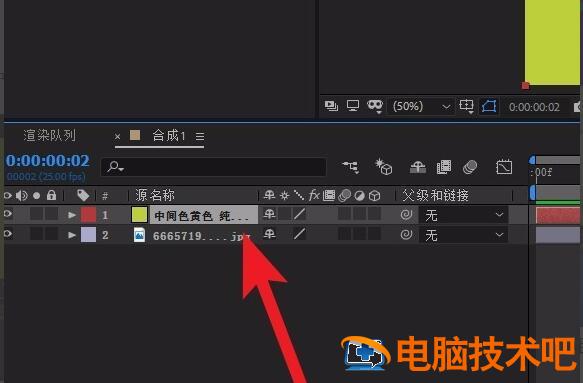This screenshot has height=383, width=583.
Task: Open layer 1 parent dropdown 无
Action: pyautogui.click(x=463, y=215)
